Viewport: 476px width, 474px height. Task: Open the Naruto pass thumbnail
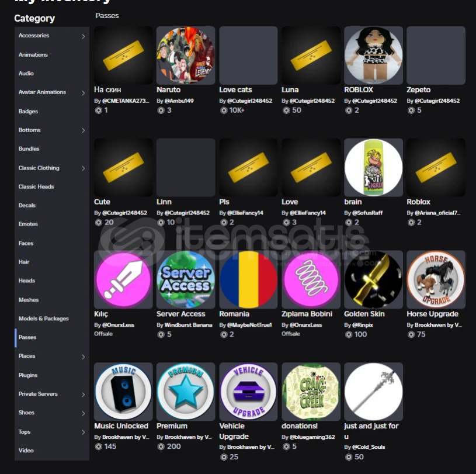(x=186, y=56)
